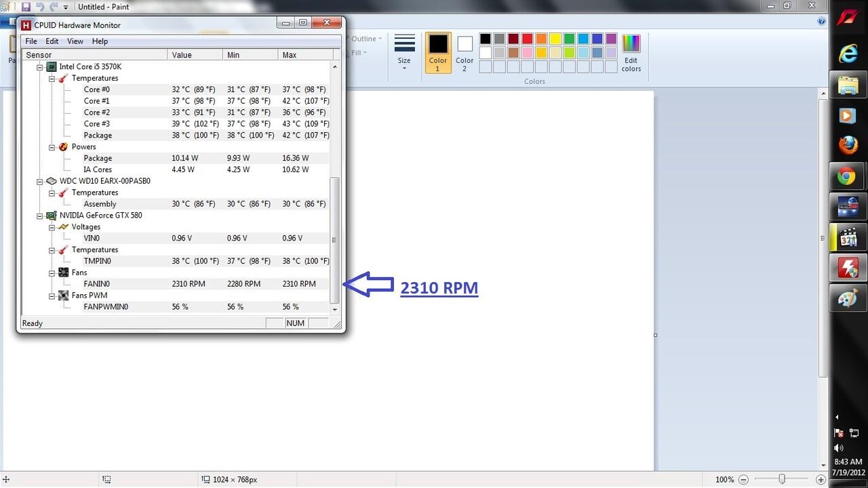Click the Voltages lightning icon
This screenshot has height=488, width=868.
tap(63, 227)
